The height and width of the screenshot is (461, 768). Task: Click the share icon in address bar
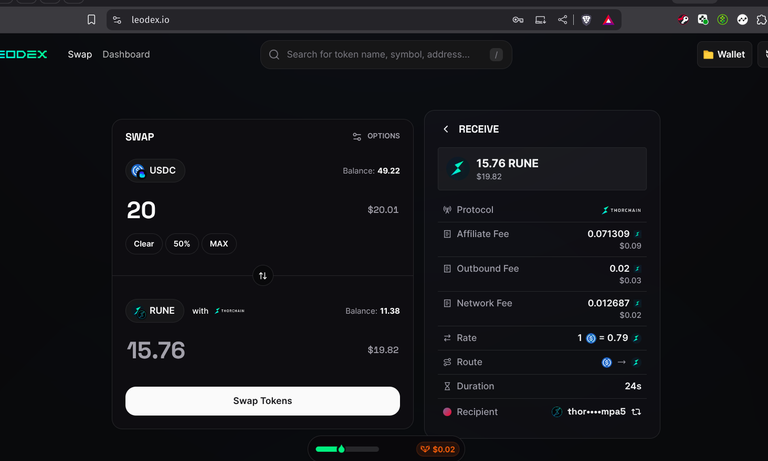[x=562, y=20]
